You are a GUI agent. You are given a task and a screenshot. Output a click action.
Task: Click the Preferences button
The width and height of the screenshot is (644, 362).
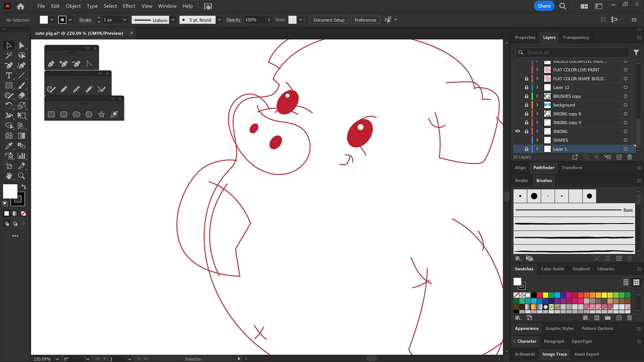click(x=365, y=20)
